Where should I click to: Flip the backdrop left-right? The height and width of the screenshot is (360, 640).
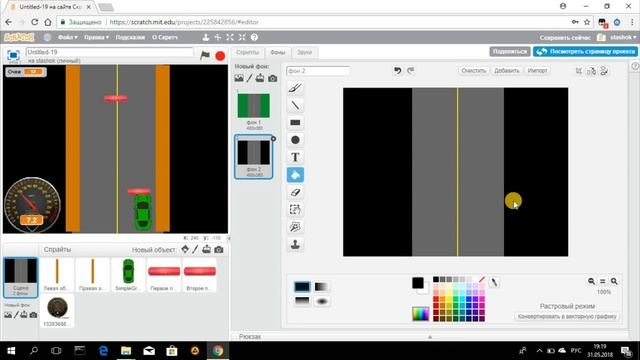pyautogui.click(x=591, y=71)
